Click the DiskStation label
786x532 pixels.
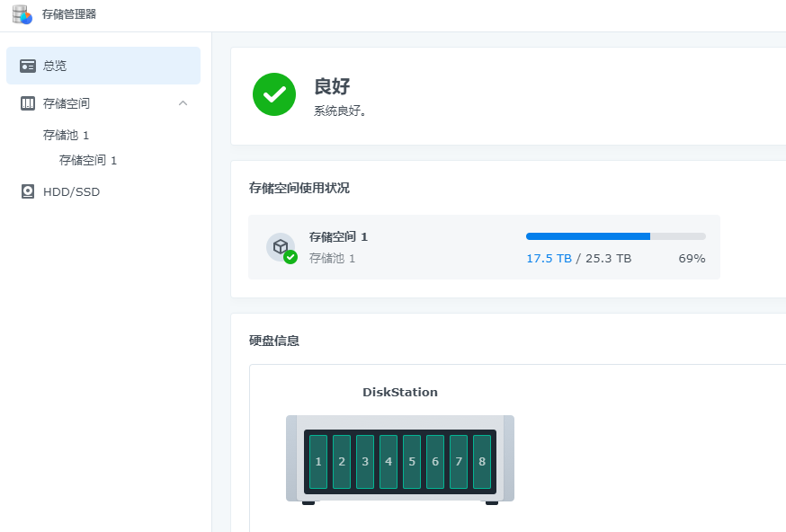(x=400, y=392)
